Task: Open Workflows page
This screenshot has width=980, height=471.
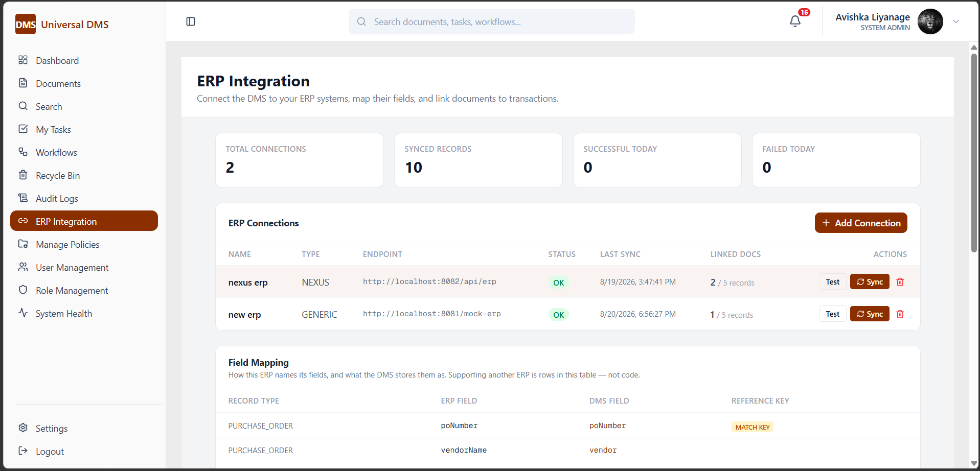Action: click(x=84, y=152)
